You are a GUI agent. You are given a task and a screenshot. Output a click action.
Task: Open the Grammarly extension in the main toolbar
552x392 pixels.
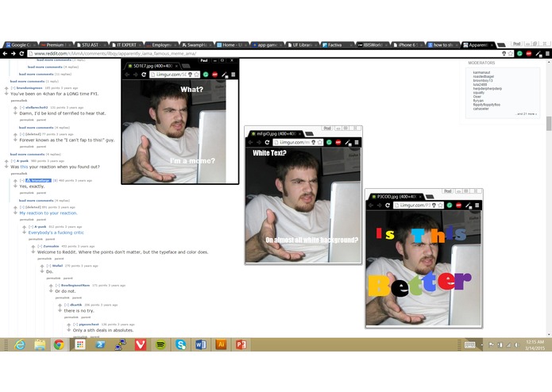tap(519, 53)
